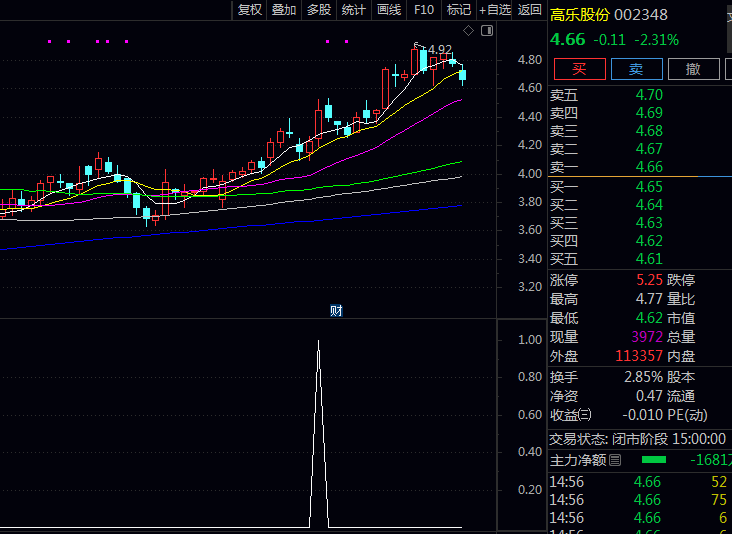Select the 买一 price 4.65
The image size is (732, 534).
click(x=649, y=186)
